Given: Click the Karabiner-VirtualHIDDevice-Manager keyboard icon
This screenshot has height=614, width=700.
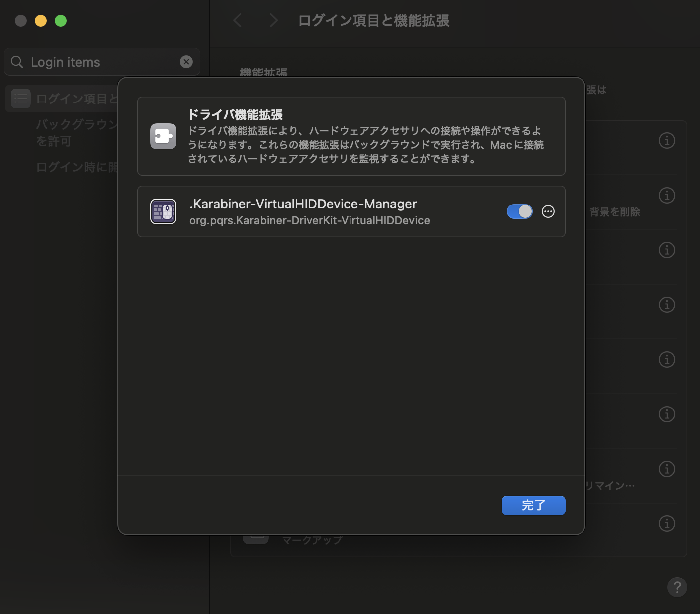Looking at the screenshot, I should [x=163, y=211].
